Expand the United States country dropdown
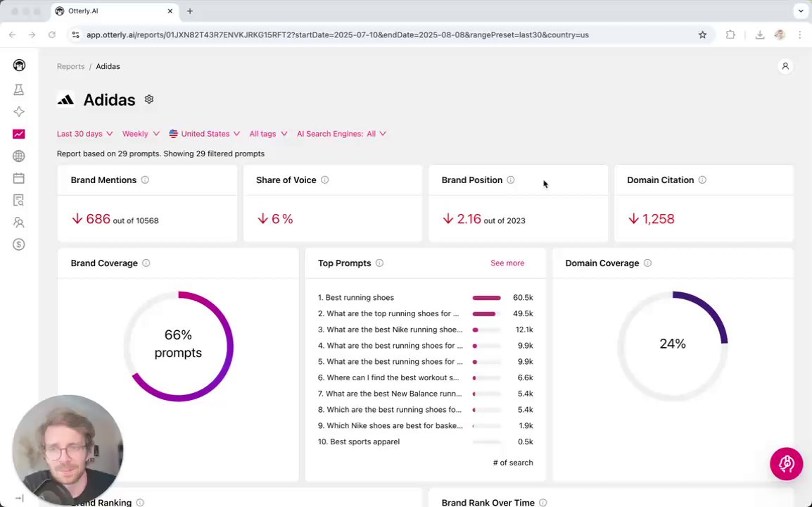 tap(204, 134)
